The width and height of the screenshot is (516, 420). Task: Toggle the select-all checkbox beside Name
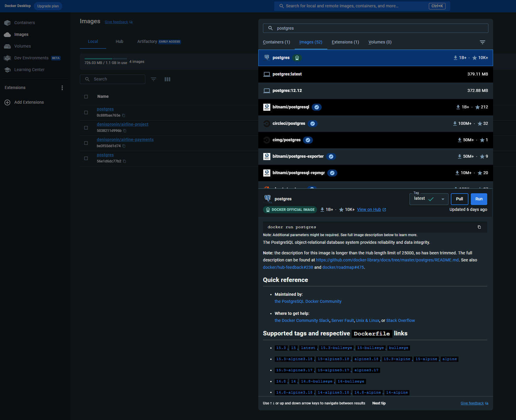pyautogui.click(x=86, y=97)
